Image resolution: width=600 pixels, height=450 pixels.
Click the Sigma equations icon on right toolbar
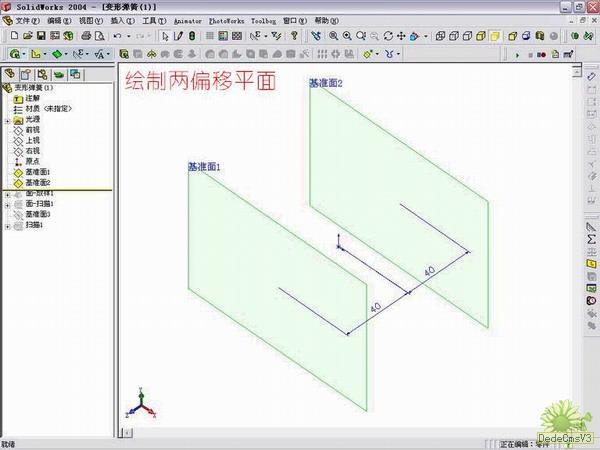point(591,239)
